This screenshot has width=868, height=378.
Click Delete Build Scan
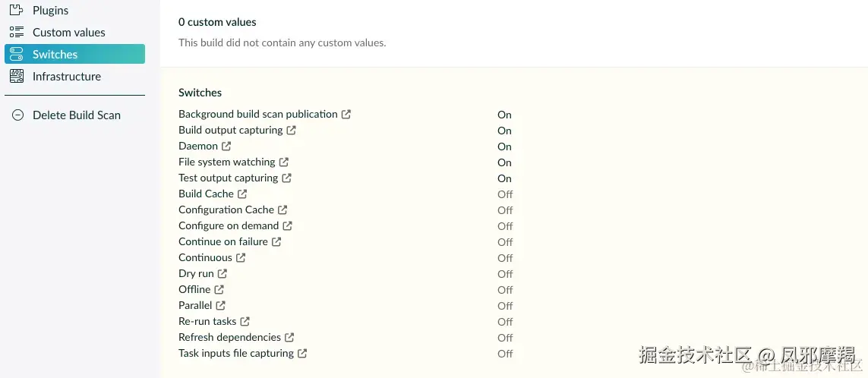[x=76, y=115]
